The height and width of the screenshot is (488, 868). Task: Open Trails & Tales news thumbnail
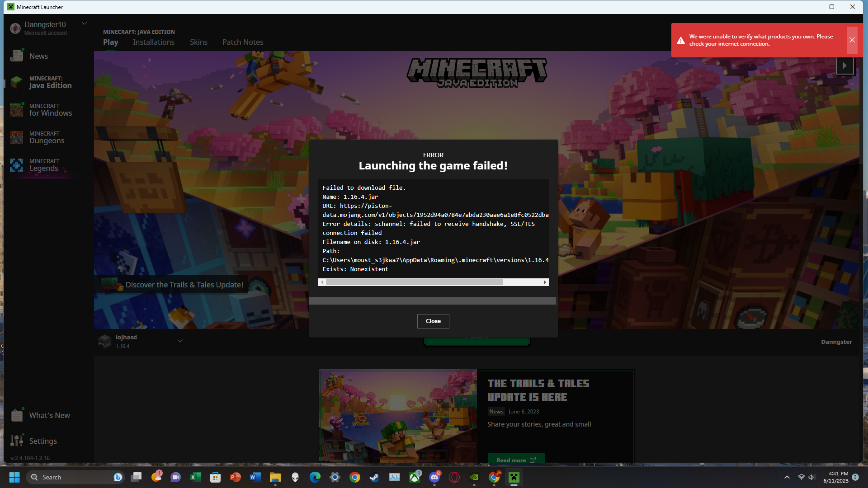pyautogui.click(x=397, y=416)
